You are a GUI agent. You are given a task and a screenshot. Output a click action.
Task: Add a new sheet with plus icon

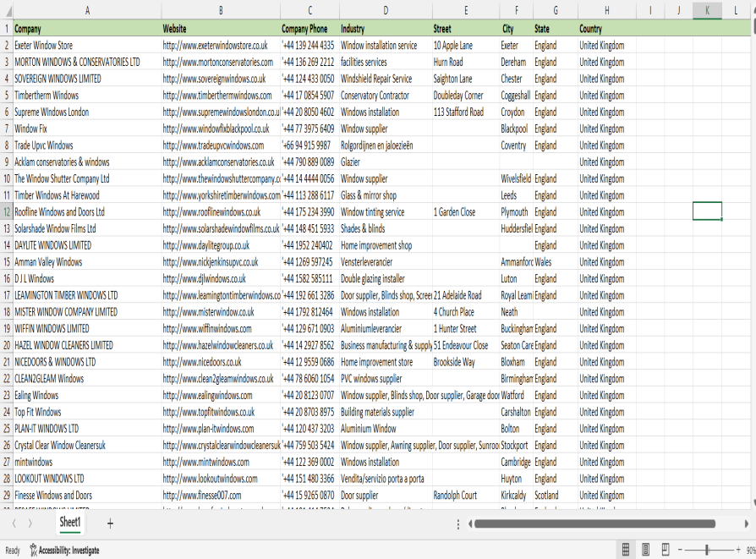[110, 523]
